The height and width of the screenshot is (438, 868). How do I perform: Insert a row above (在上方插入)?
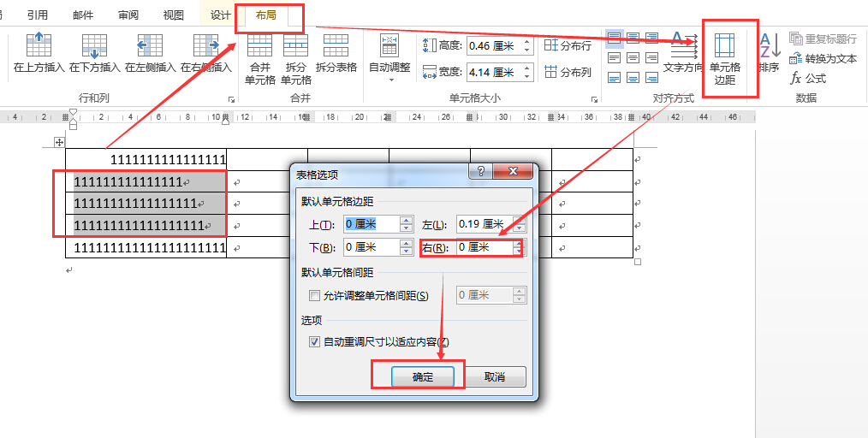click(39, 53)
